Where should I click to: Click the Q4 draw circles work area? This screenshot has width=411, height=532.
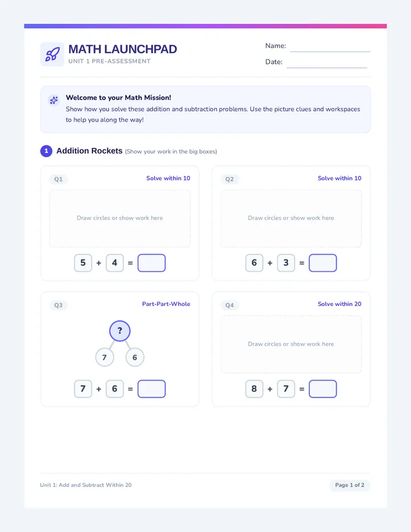[x=291, y=344]
